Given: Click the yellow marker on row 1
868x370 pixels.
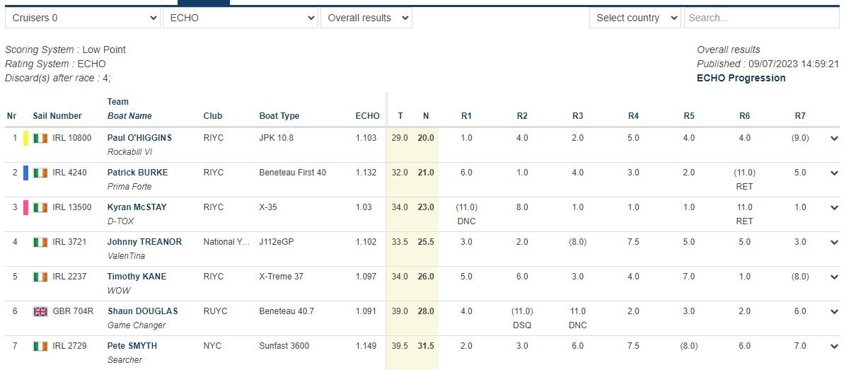Looking at the screenshot, I should pyautogui.click(x=26, y=138).
